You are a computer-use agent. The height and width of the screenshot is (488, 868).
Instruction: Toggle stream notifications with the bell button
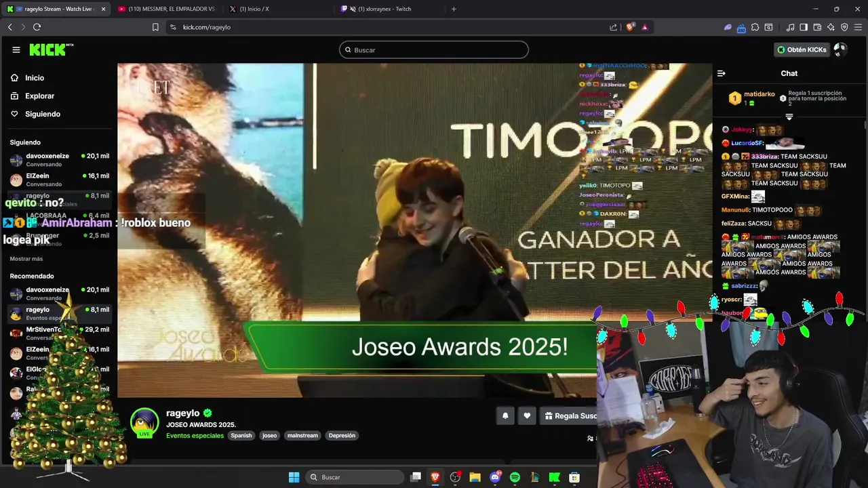click(505, 416)
